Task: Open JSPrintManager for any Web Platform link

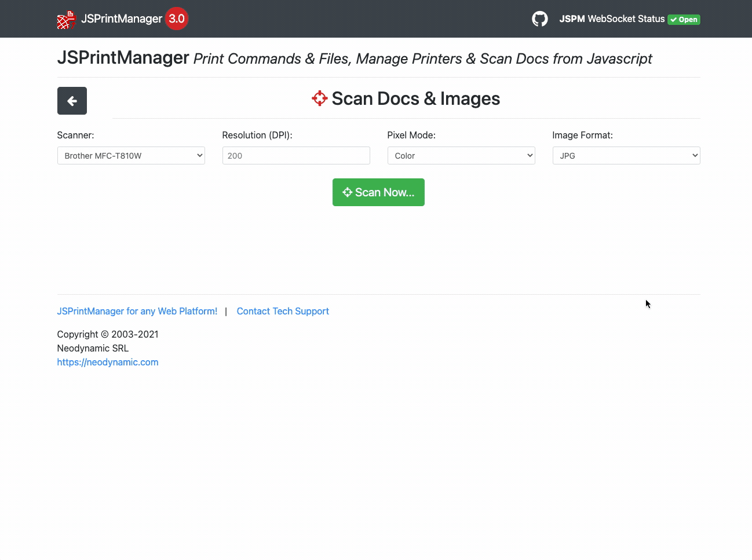Action: [x=137, y=311]
